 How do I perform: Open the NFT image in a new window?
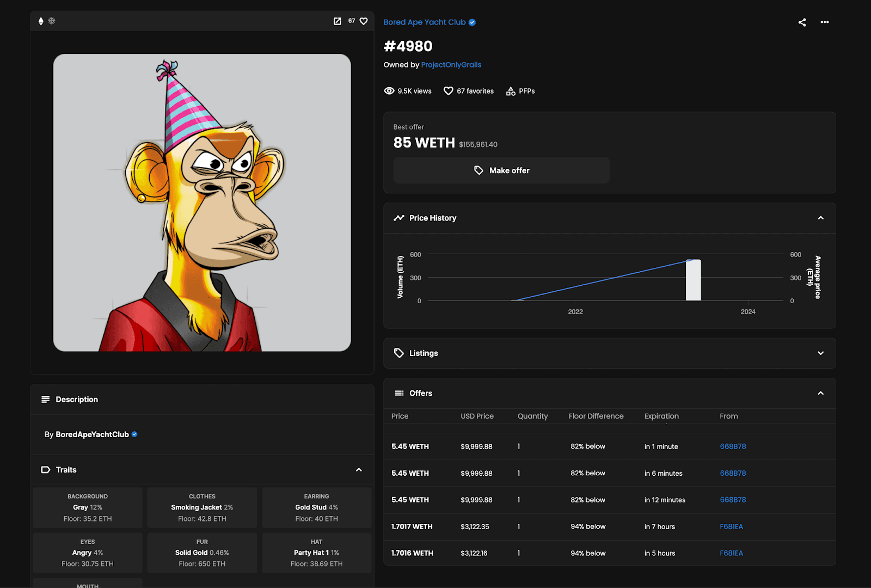coord(338,21)
